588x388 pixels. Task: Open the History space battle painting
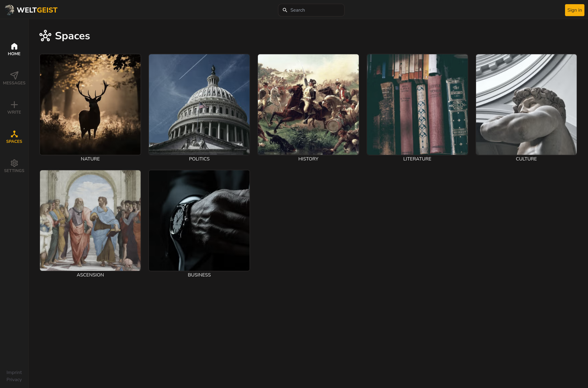pyautogui.click(x=308, y=104)
